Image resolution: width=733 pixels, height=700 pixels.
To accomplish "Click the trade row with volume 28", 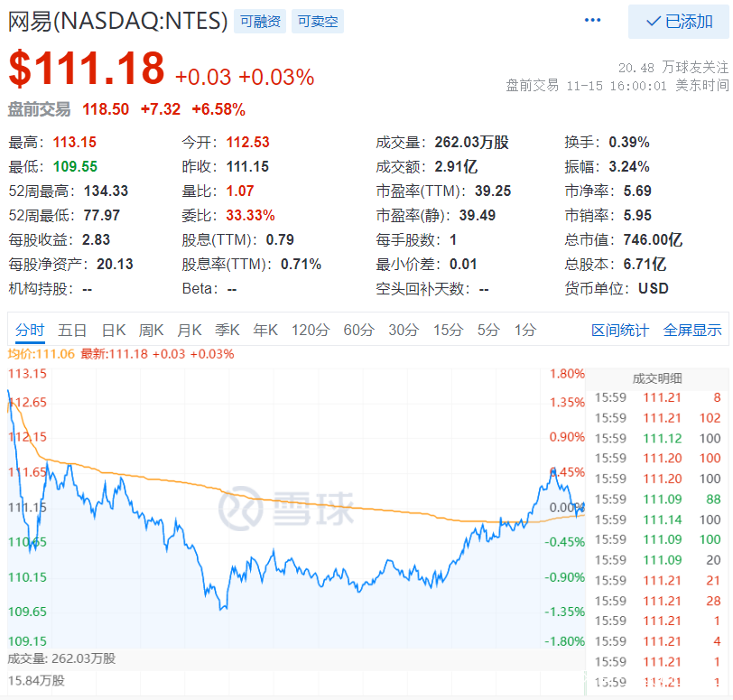I will coord(657,601).
